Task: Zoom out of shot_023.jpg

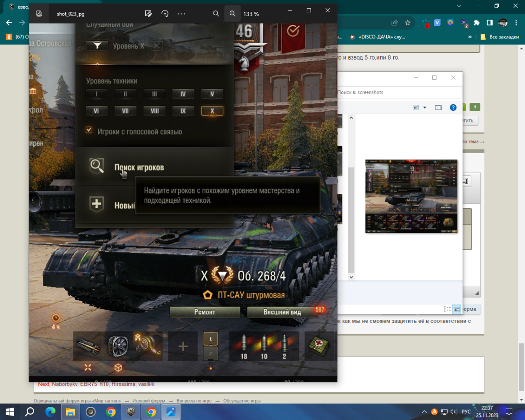Action: [216, 14]
